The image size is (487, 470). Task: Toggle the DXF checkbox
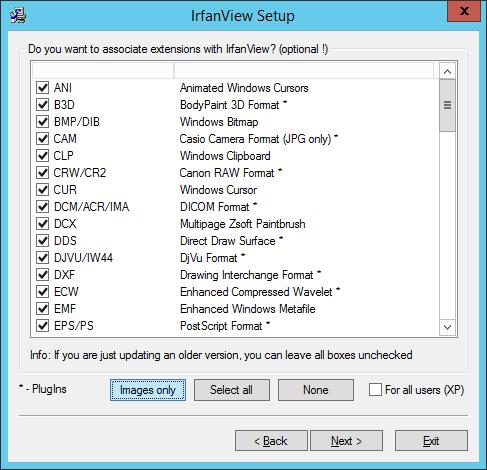[x=42, y=275]
